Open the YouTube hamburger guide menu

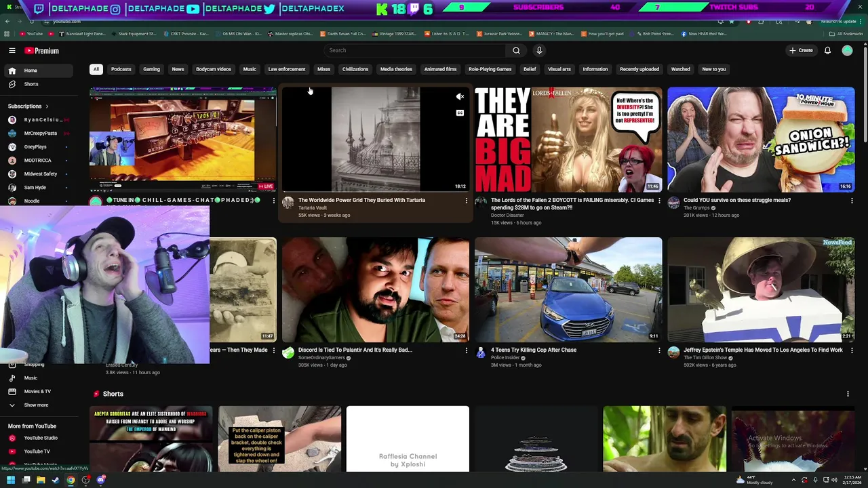(12, 51)
